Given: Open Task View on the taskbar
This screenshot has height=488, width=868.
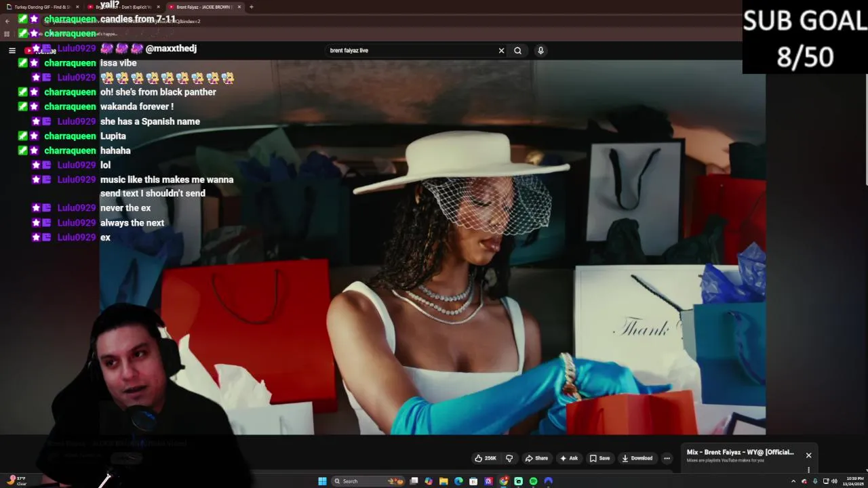Looking at the screenshot, I should [414, 481].
